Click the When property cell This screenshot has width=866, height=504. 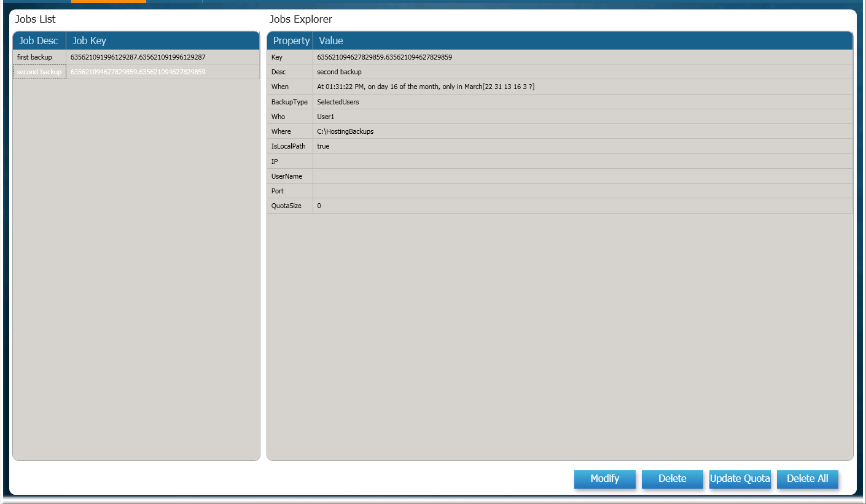(291, 87)
